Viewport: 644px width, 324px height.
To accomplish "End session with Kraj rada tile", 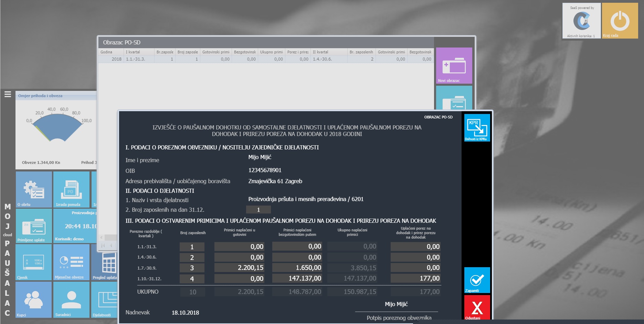I will (x=620, y=21).
